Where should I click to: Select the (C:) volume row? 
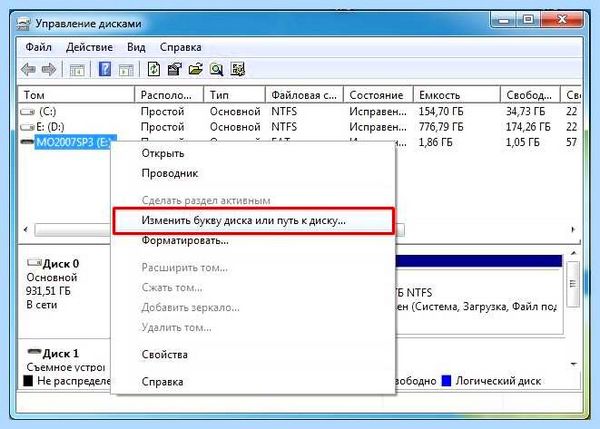(x=300, y=112)
